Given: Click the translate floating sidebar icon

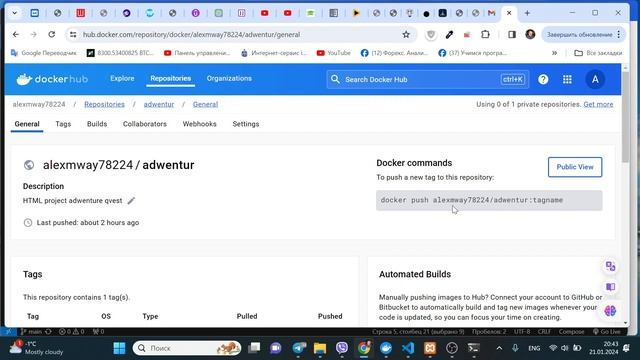Looking at the screenshot, I should click(610, 266).
